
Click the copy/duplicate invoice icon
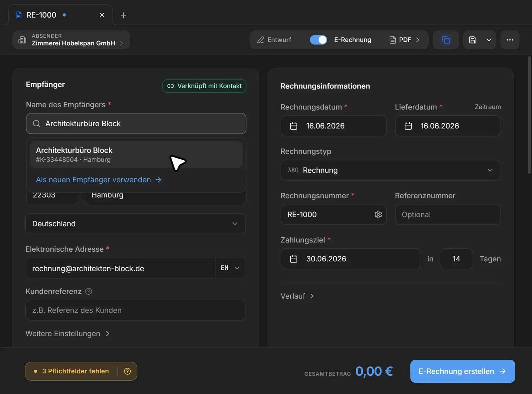[446, 40]
